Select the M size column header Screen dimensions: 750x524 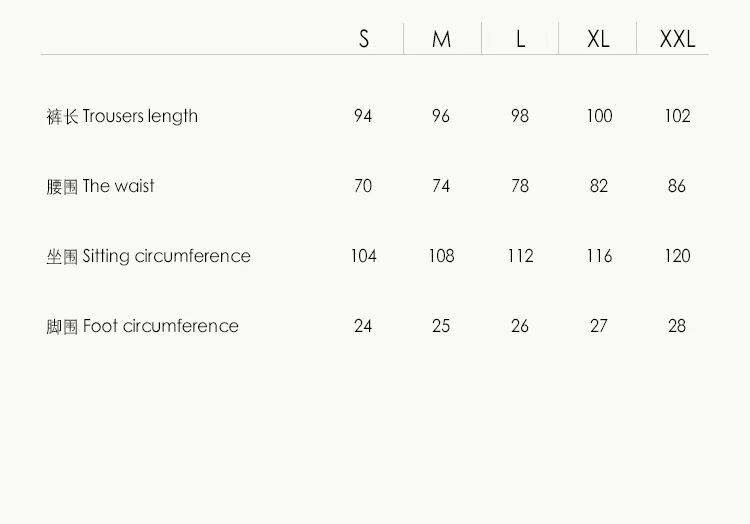click(442, 39)
